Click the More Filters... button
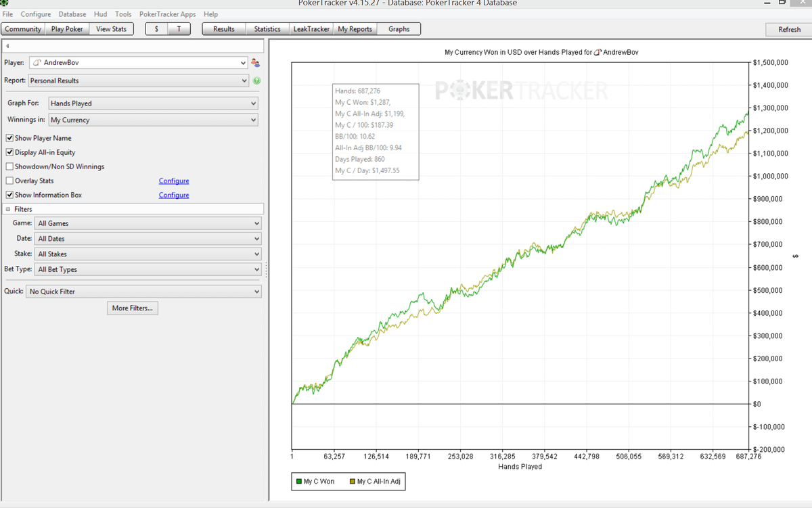This screenshot has width=812, height=508. [x=133, y=308]
